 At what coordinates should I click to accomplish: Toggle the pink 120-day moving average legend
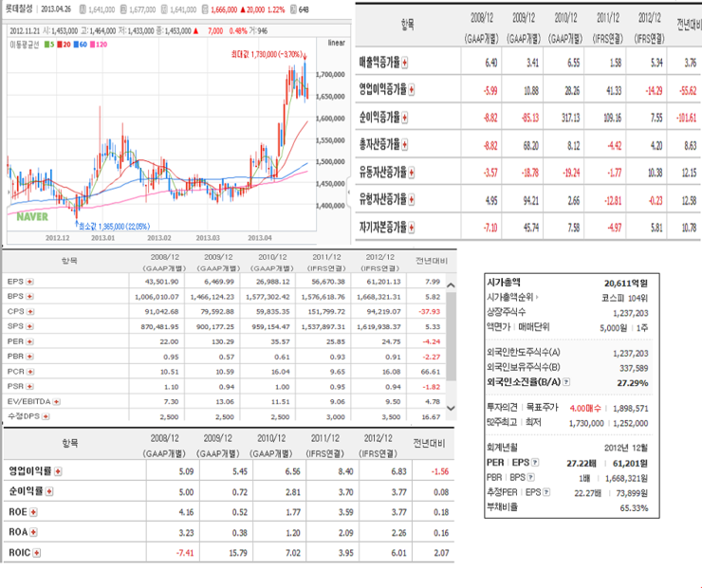click(99, 45)
